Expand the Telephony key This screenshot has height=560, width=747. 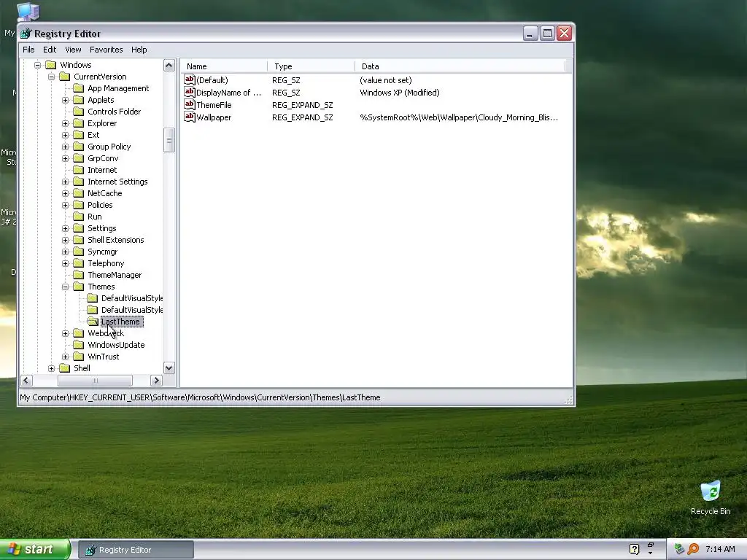65,263
